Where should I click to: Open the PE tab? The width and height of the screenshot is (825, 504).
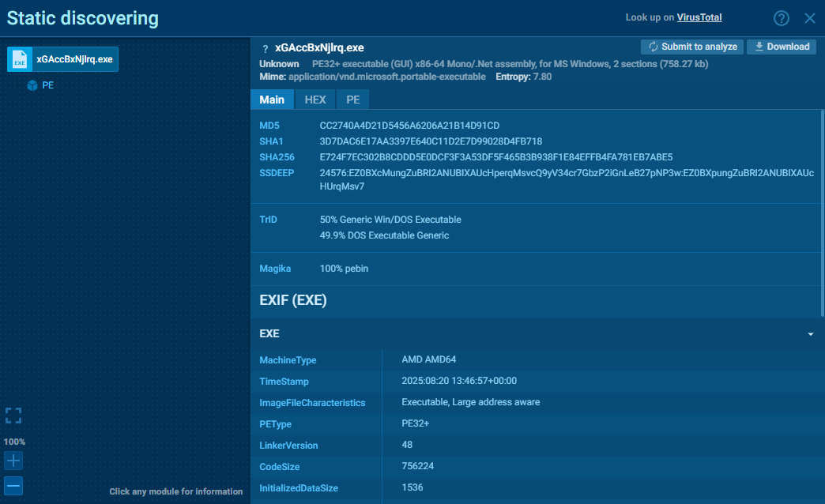[352, 100]
